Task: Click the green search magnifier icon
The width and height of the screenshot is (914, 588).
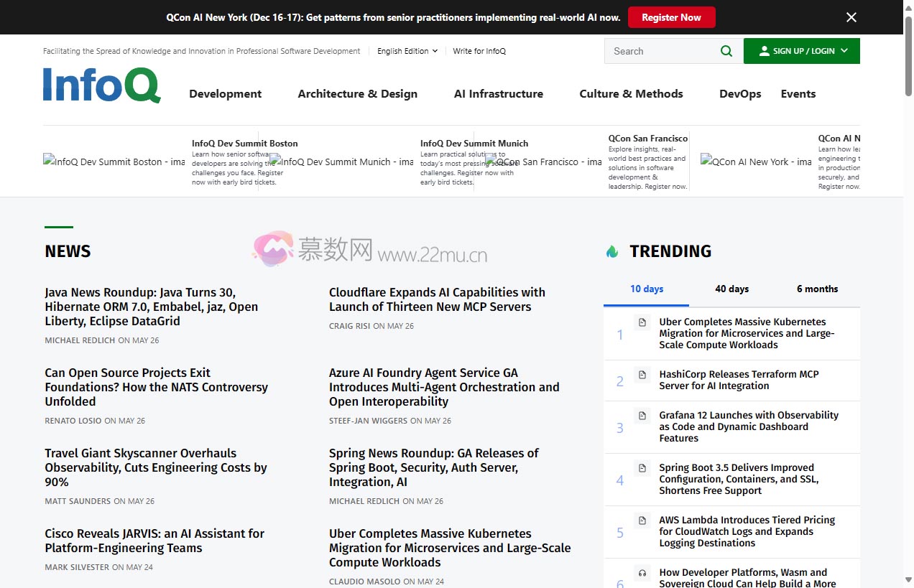Action: tap(726, 51)
